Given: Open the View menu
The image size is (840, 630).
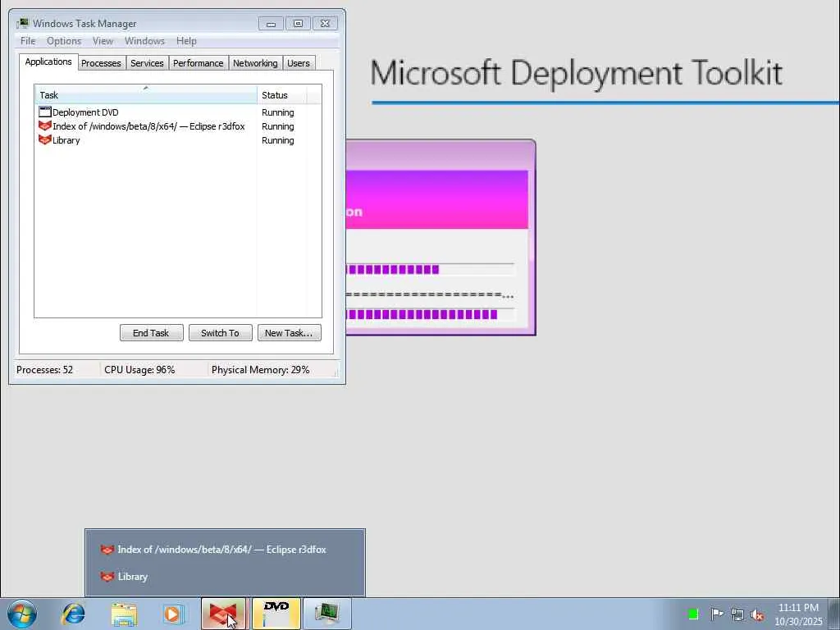Looking at the screenshot, I should 103,41.
